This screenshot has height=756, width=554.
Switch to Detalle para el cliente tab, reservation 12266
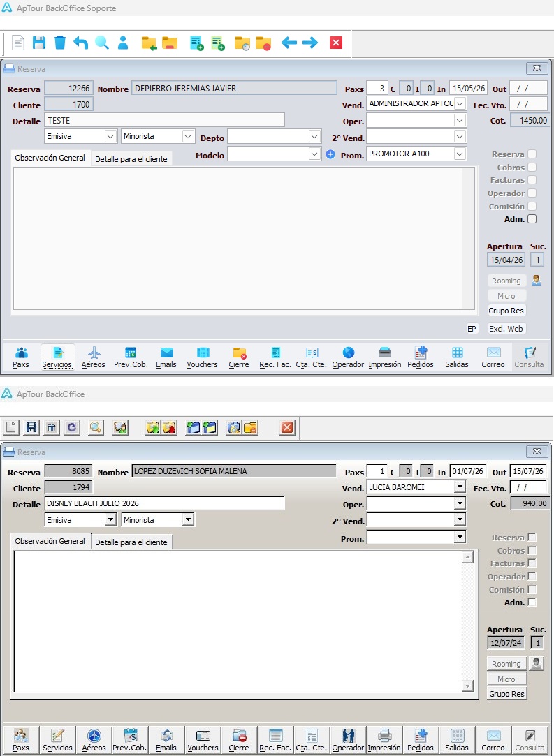pyautogui.click(x=131, y=159)
